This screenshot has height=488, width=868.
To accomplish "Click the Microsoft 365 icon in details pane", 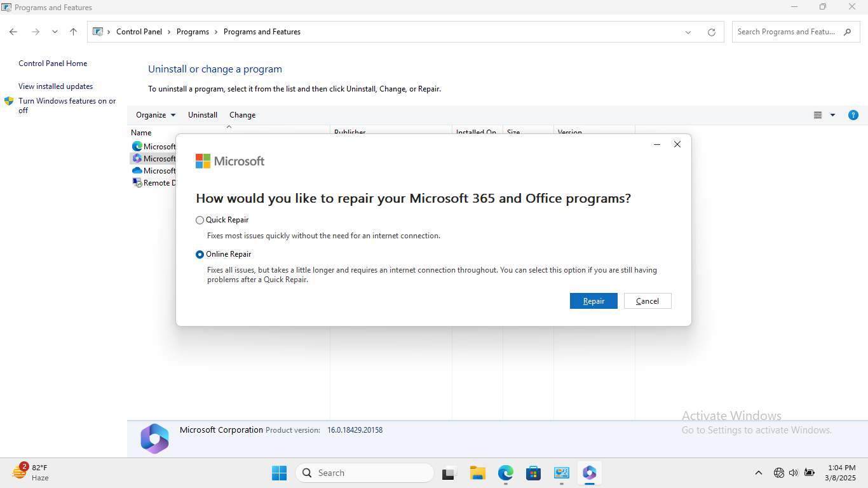I will (154, 438).
